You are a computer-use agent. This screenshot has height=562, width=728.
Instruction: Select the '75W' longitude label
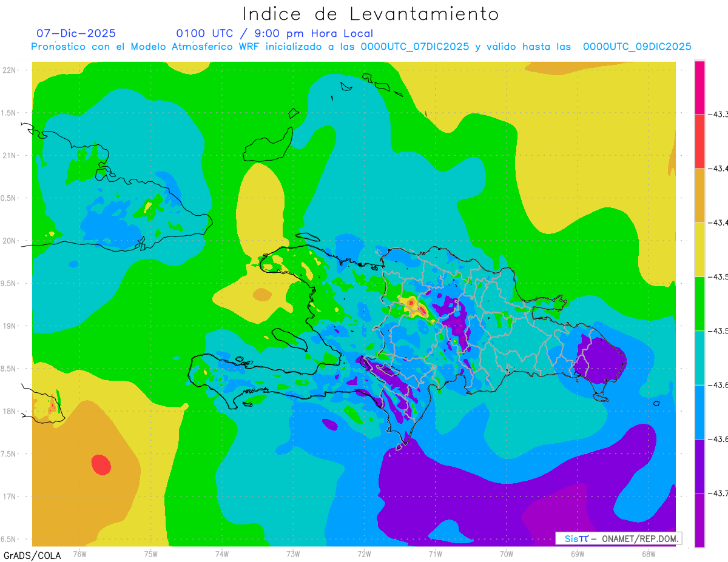(x=150, y=554)
